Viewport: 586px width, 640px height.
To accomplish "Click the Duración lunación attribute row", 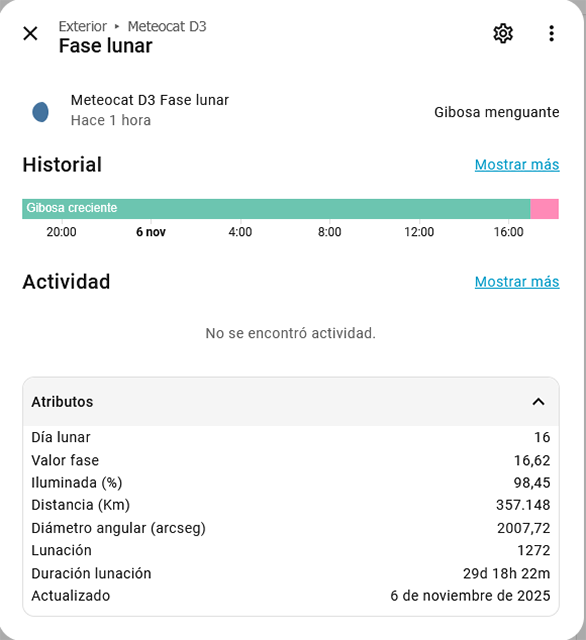I will pyautogui.click(x=291, y=573).
